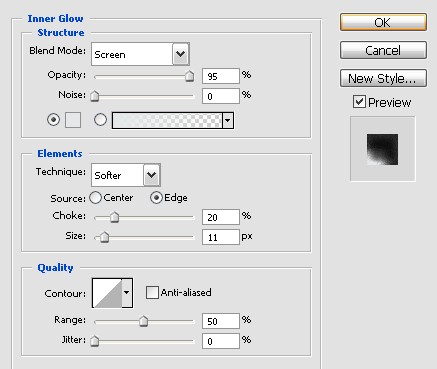
Task: Click the Noise slider handle
Action: pyautogui.click(x=95, y=96)
